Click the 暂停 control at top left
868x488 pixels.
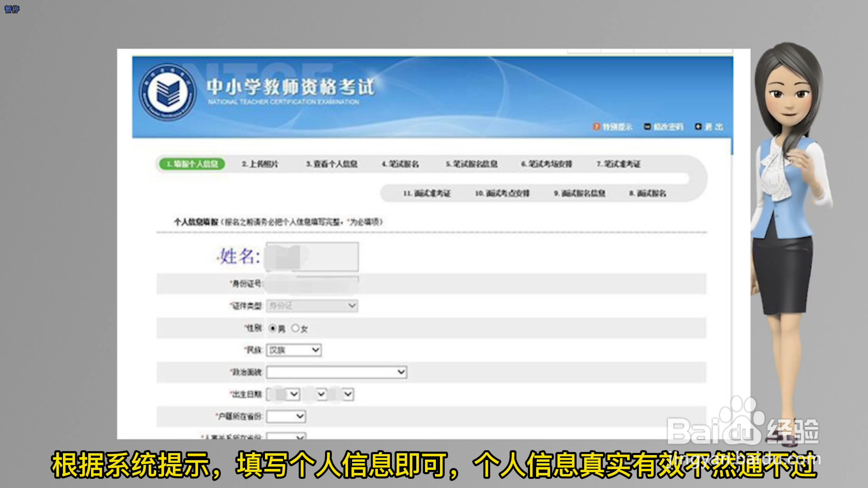tap(11, 8)
